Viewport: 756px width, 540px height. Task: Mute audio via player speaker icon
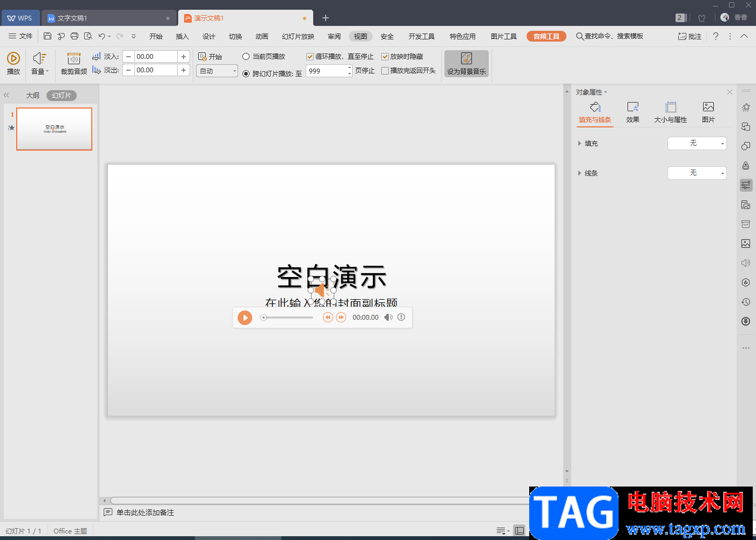click(x=388, y=318)
